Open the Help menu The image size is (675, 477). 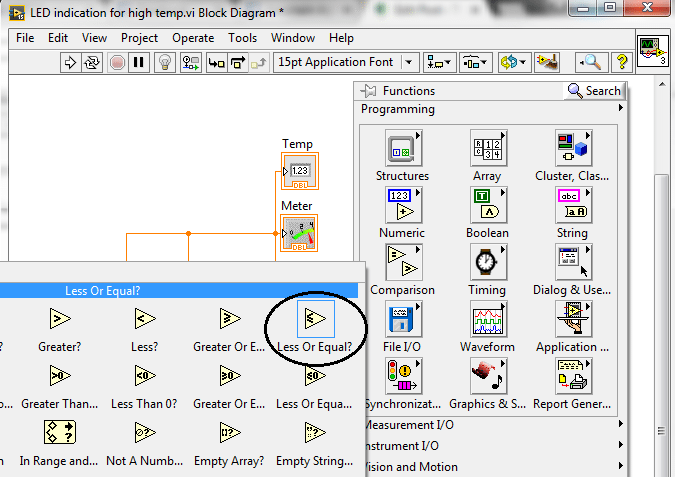[341, 38]
